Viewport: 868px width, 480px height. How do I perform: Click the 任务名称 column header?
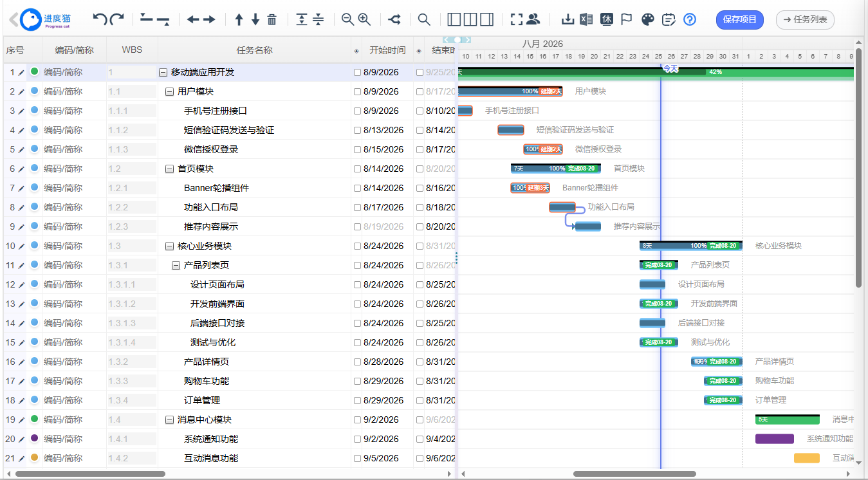click(x=254, y=50)
